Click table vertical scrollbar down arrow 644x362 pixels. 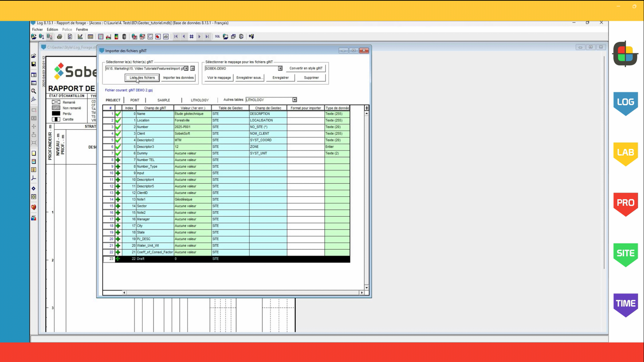click(x=367, y=288)
